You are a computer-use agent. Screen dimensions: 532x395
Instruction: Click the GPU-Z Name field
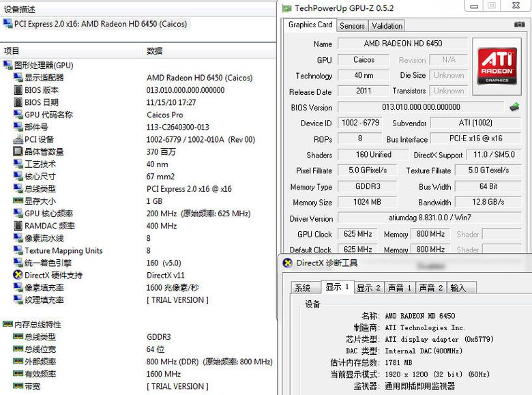[402, 44]
